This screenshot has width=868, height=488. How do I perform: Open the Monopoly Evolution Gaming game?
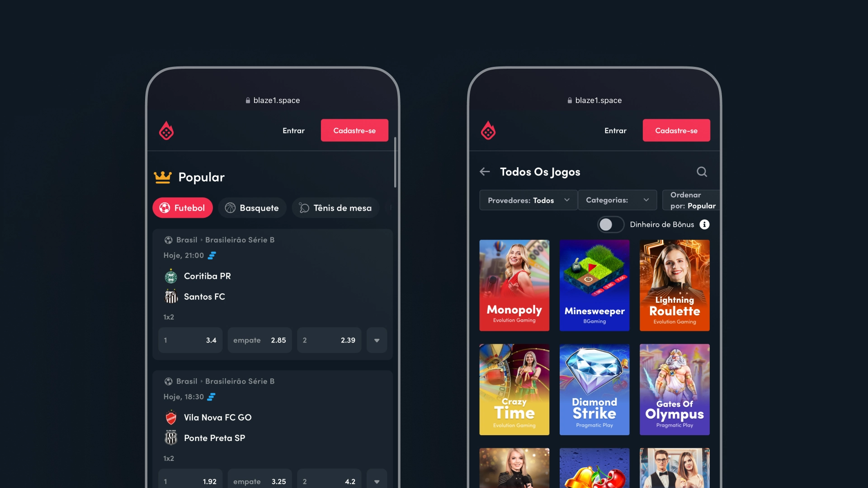coord(514,285)
